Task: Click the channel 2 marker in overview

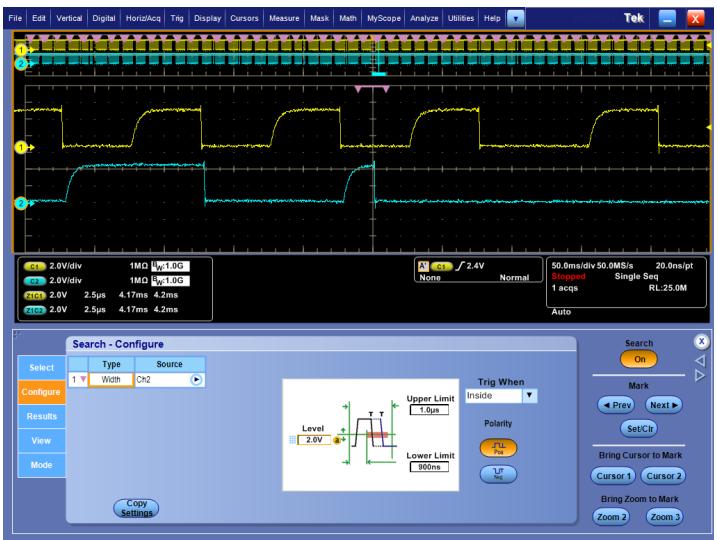Action: (x=21, y=64)
